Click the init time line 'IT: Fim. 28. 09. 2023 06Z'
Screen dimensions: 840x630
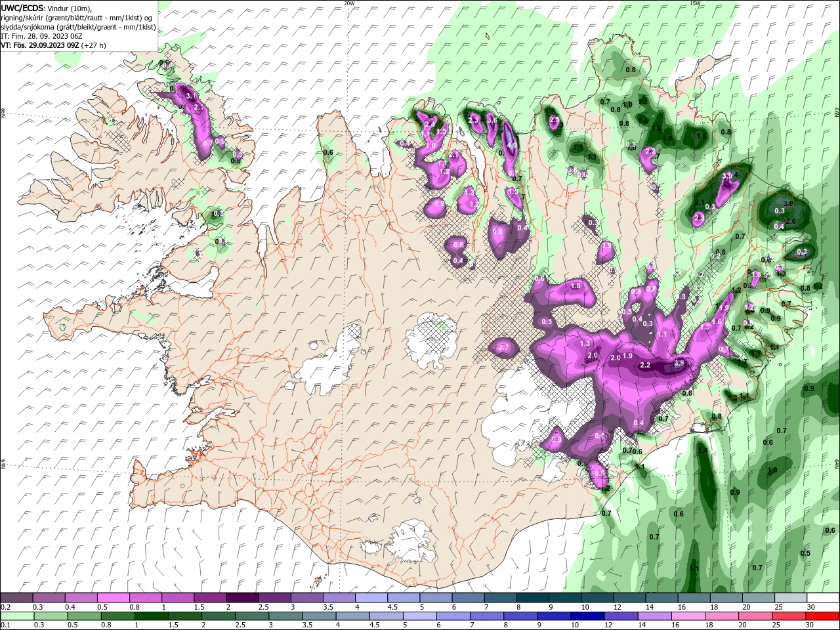coord(41,36)
